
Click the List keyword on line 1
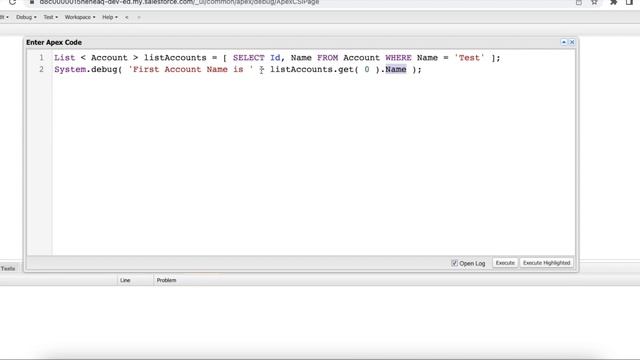pyautogui.click(x=64, y=58)
